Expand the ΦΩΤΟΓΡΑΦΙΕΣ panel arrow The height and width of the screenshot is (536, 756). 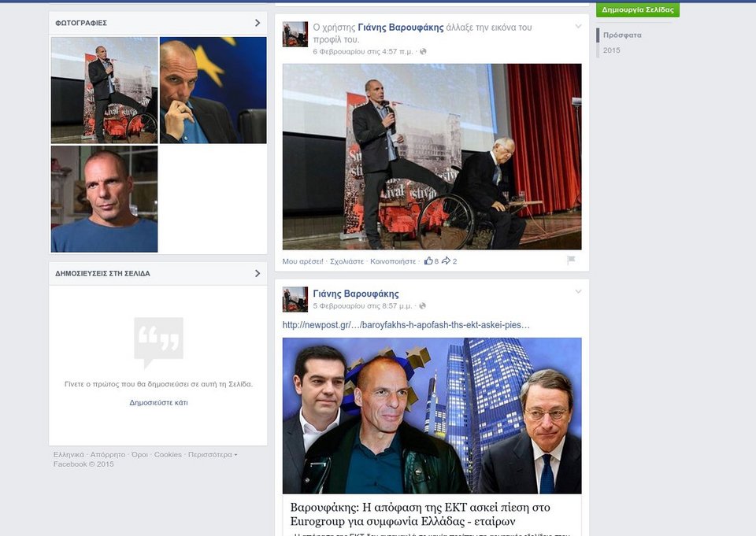pyautogui.click(x=256, y=23)
